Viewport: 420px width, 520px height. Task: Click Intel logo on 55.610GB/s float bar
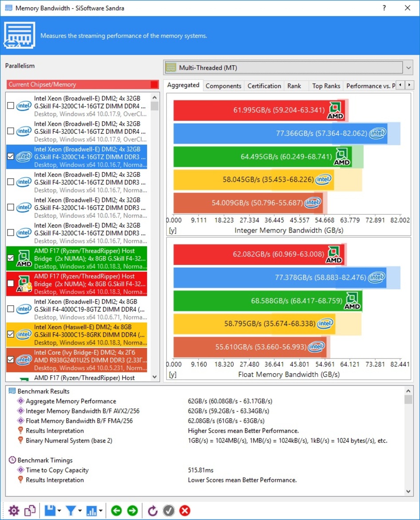pos(316,347)
